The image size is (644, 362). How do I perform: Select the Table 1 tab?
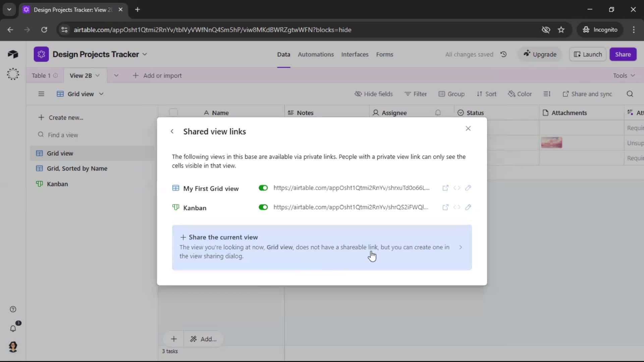click(x=45, y=76)
